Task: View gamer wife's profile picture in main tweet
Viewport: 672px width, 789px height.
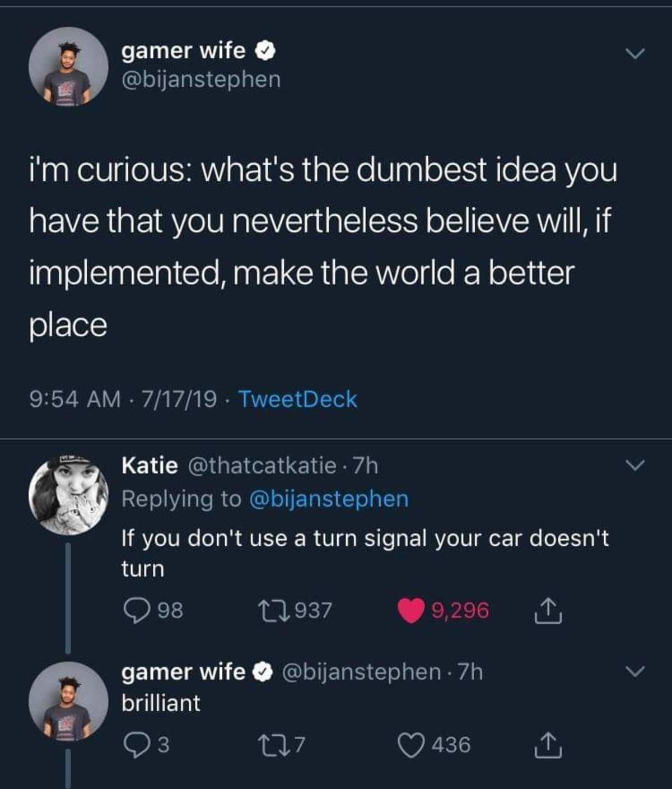Action: pyautogui.click(x=68, y=66)
